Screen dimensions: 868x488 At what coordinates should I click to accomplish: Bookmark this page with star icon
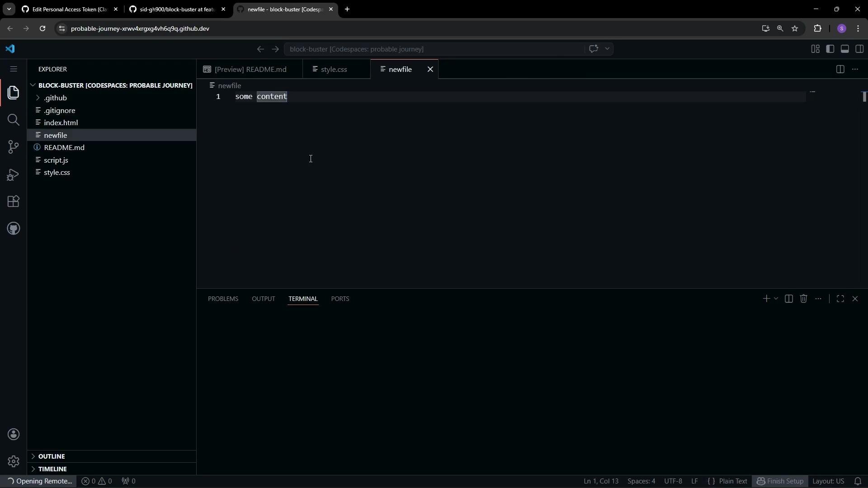coord(795,28)
